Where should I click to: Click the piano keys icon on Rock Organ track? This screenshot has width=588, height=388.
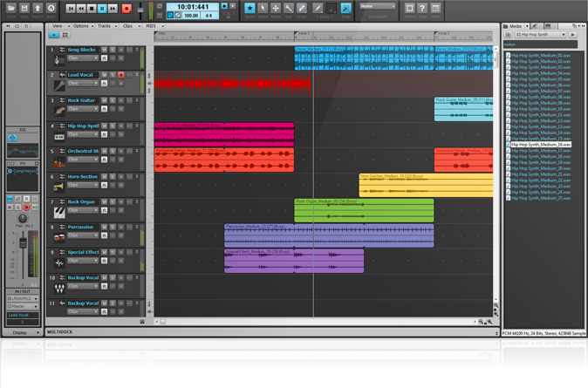click(59, 213)
